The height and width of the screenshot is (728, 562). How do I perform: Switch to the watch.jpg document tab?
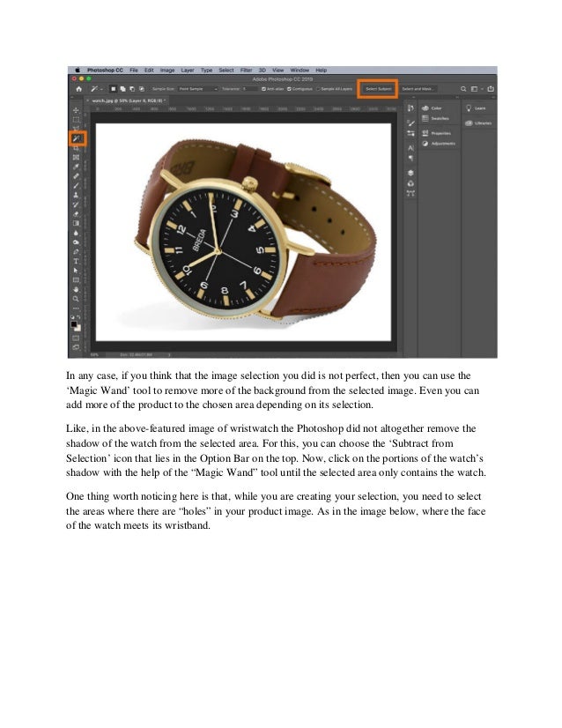(127, 100)
